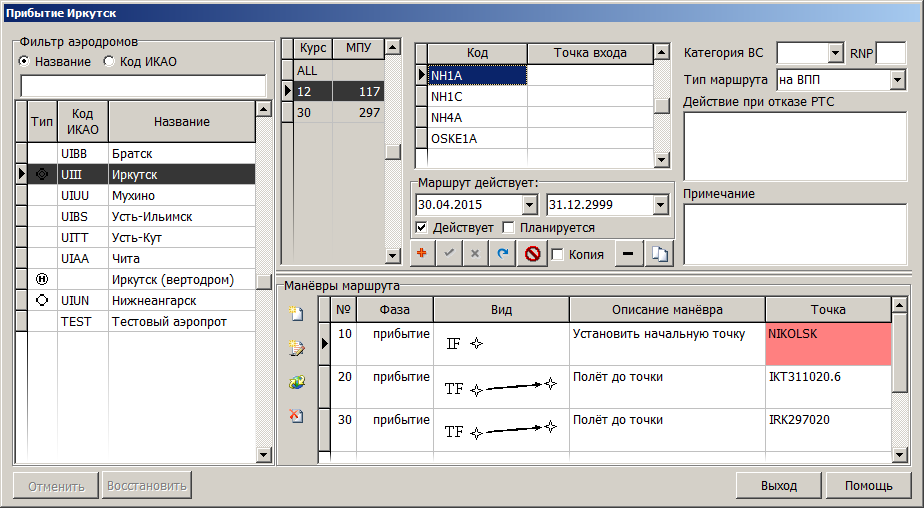Open the 30.04.2015 start date dropdown
Viewport: 924px width, 508px height.
(531, 204)
